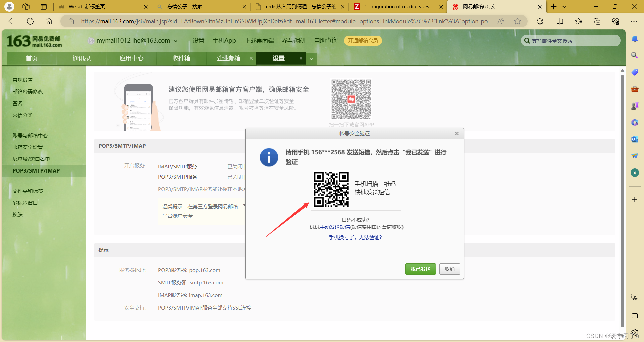This screenshot has height=342, width=644.
Task: Open browser settings and more menu
Action: click(x=634, y=21)
